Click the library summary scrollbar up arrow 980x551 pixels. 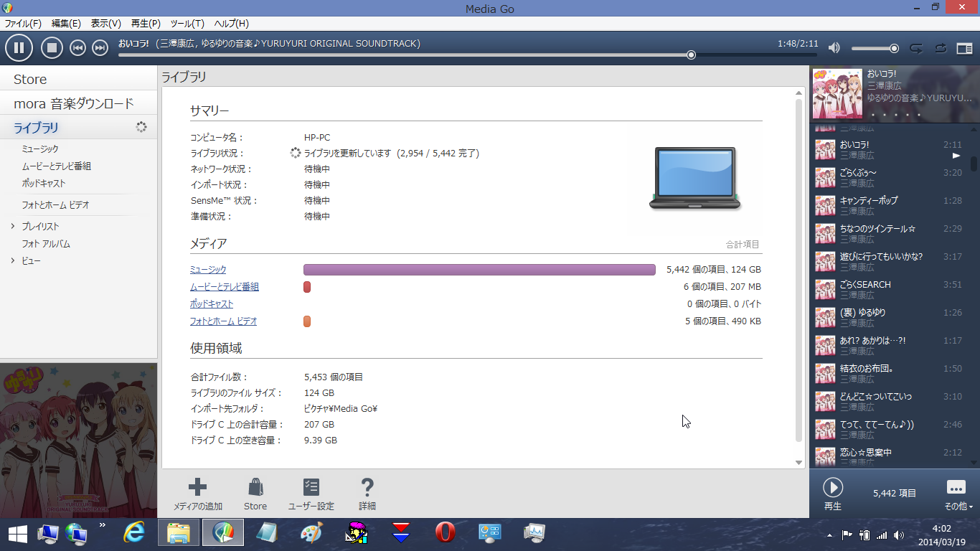point(799,94)
